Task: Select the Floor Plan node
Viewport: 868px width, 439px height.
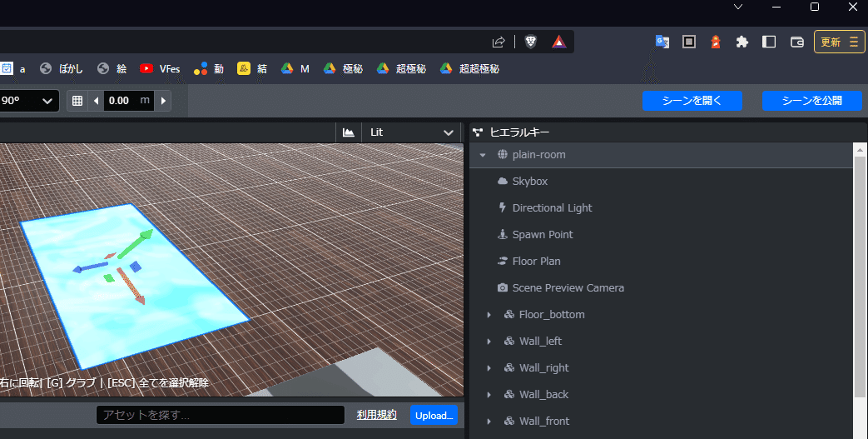Action: (x=661, y=261)
